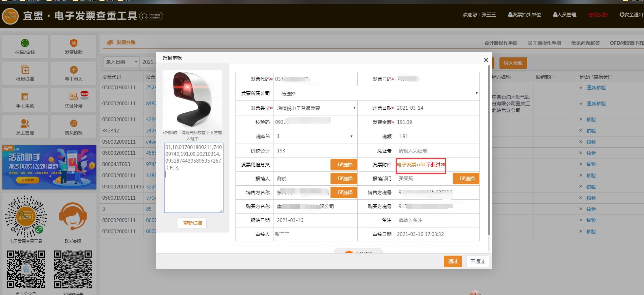Click the OFD阅读器下载 link

click(x=627, y=43)
